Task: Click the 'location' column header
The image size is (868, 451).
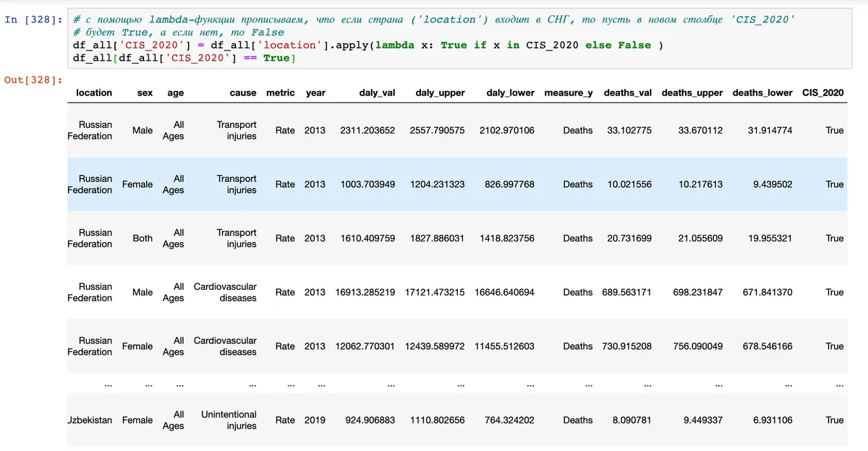Action: pos(94,93)
